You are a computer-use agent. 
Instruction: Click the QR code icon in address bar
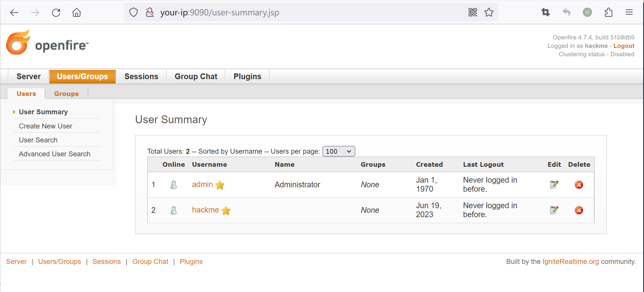pos(473,12)
